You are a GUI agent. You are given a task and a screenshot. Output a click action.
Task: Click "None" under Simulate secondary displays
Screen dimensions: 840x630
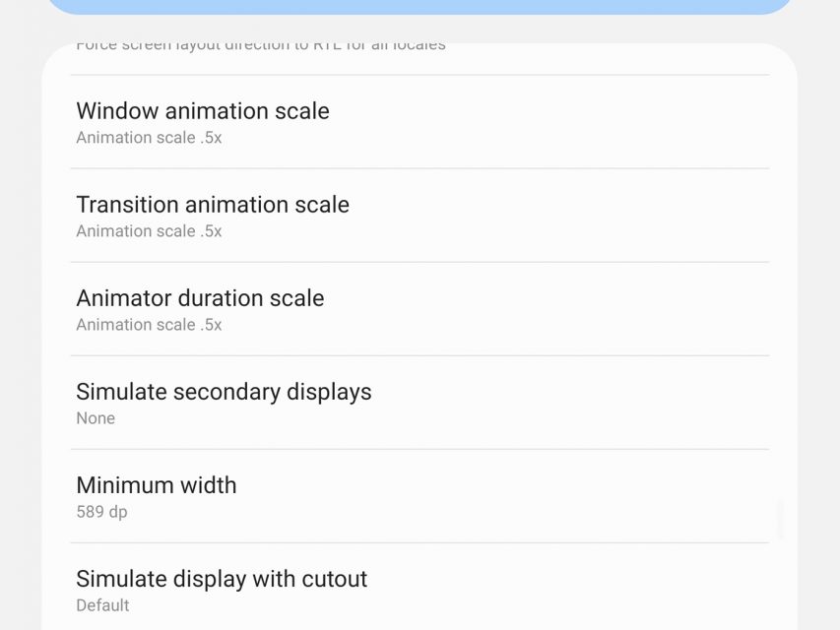pos(96,418)
